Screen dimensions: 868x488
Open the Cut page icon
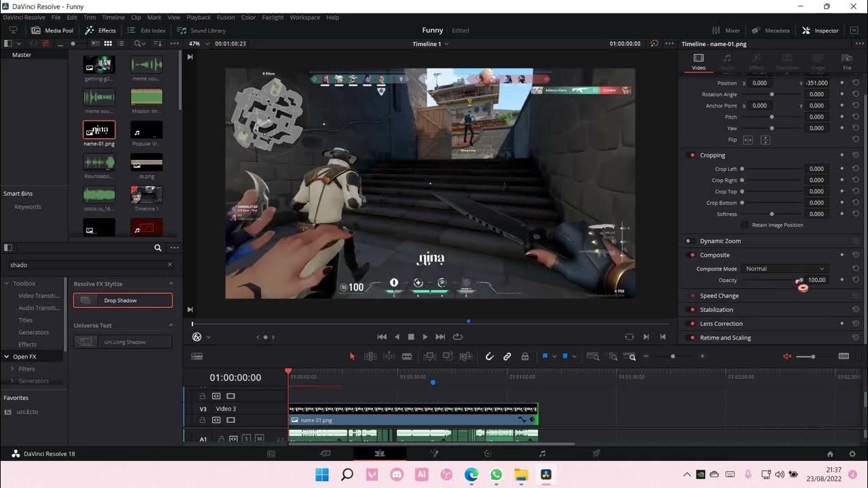(x=325, y=454)
